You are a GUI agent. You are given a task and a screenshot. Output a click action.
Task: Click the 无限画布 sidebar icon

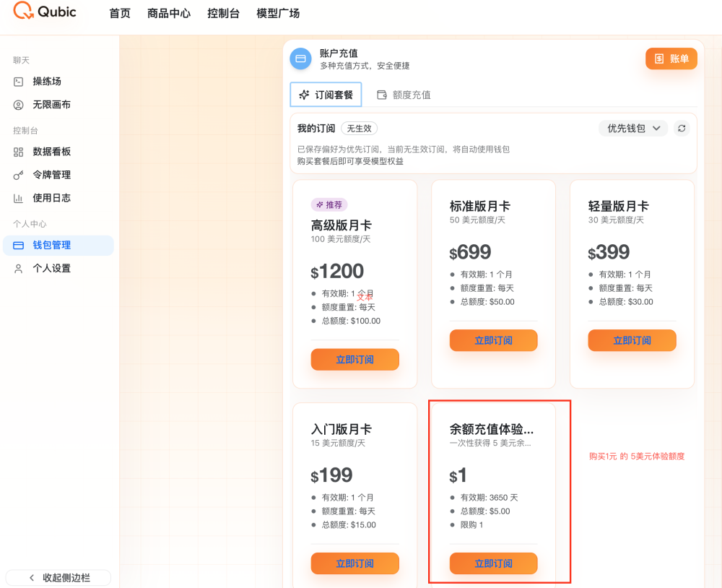(x=19, y=105)
